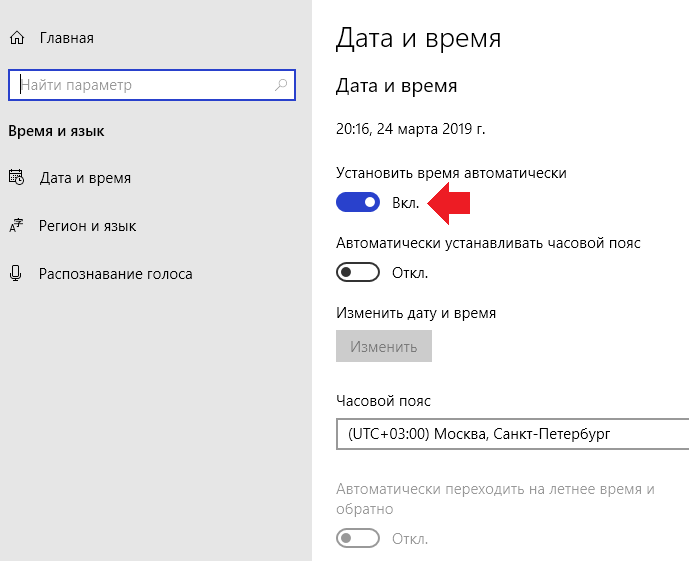Enable Автоматически устанавливать часовой пояс toggle
This screenshot has width=700, height=561.
358,272
